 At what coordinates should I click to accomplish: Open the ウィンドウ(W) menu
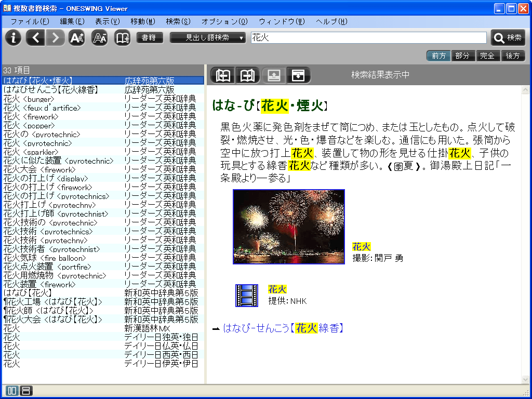(282, 22)
